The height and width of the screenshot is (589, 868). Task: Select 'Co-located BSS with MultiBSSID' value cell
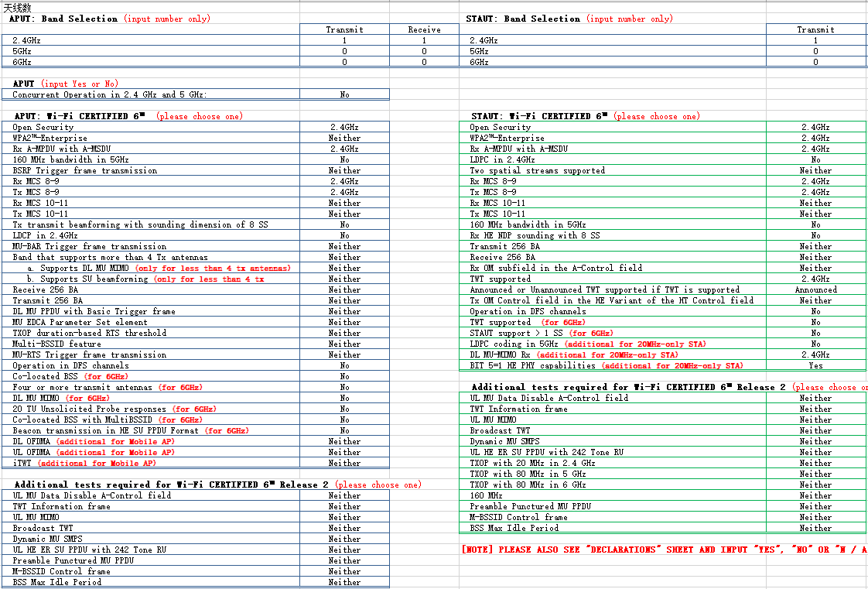344,419
